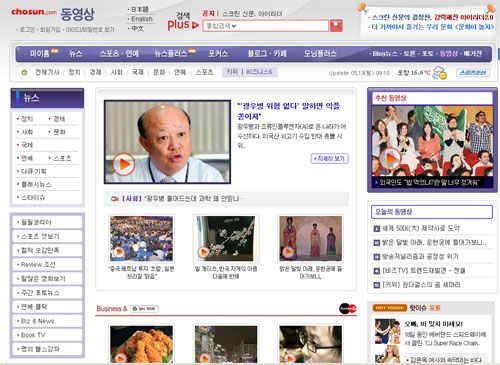Open the 오빠, 비 맞지 마세요! hot issue

click(x=434, y=324)
